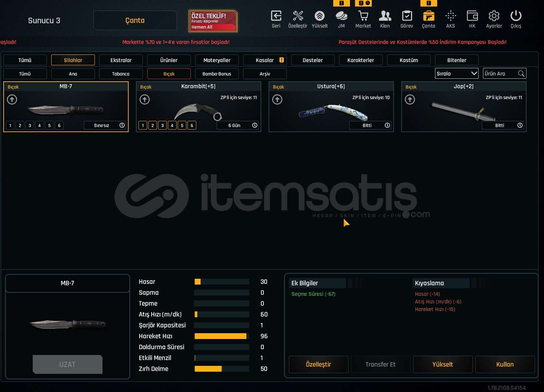Switch to the Tümü main category tab
Screen dimensions: 544x392
coord(25,60)
